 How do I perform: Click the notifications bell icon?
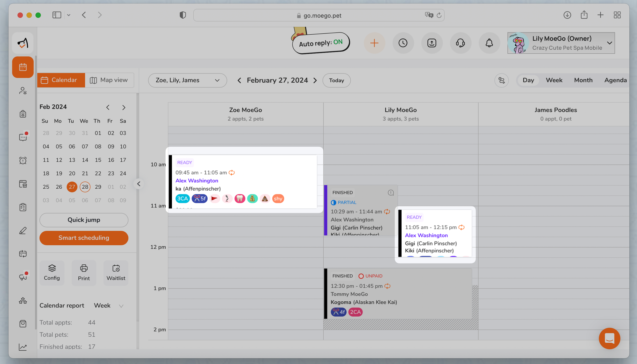point(489,43)
